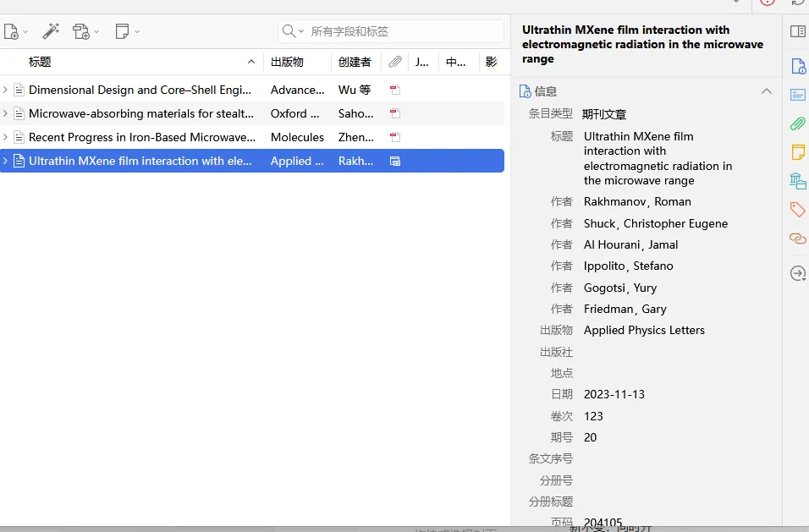
Task: Toggle the item pane layout icon
Action: coord(798,31)
